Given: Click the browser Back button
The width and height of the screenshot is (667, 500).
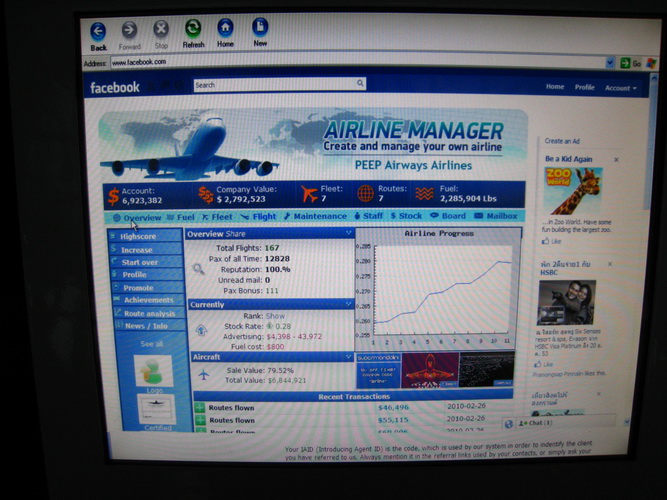Looking at the screenshot, I should click(98, 36).
